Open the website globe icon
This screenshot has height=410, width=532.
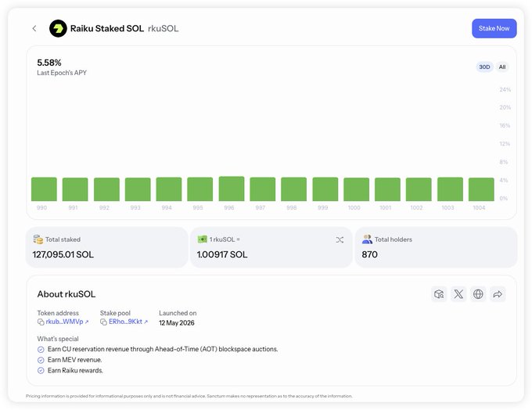coord(478,294)
